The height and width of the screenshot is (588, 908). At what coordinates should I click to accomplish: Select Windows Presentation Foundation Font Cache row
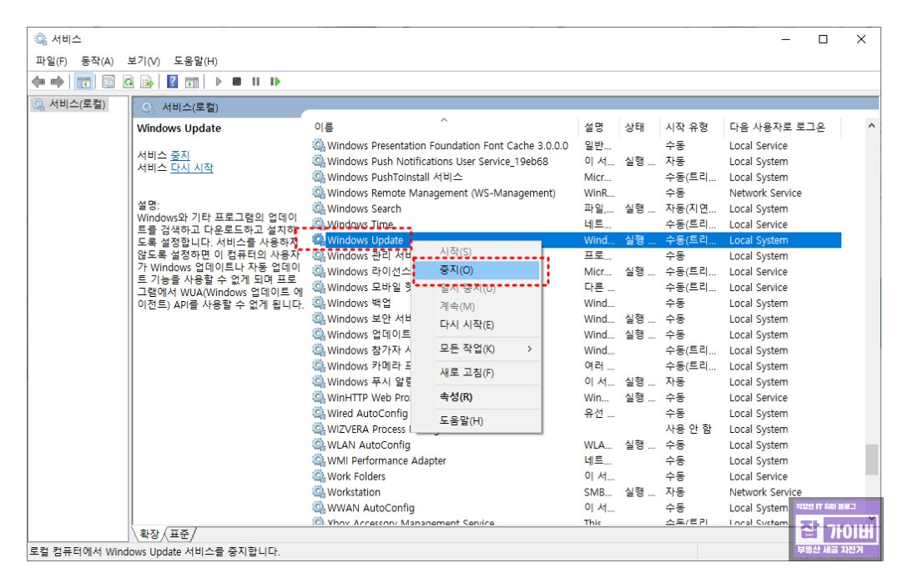576,146
